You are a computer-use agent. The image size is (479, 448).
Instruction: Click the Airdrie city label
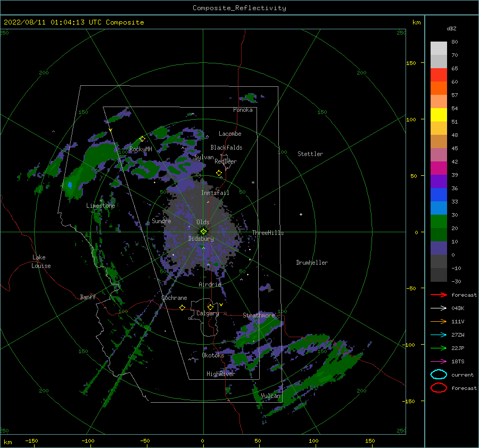(x=210, y=284)
